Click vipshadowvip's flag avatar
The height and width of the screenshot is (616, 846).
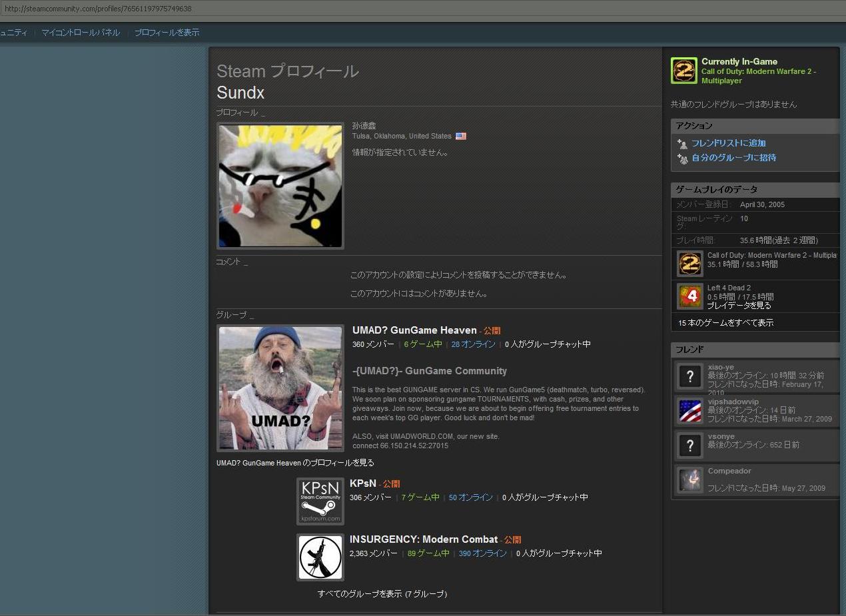tap(690, 411)
